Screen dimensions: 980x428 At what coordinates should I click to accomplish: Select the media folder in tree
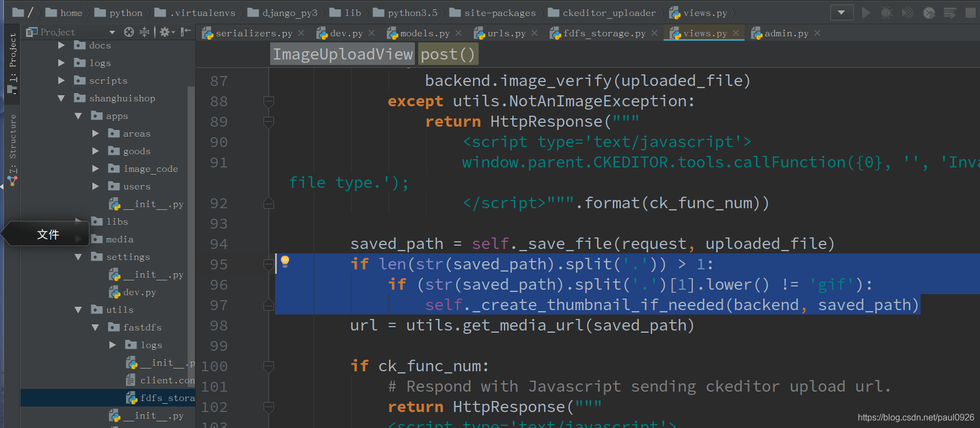coord(112,239)
